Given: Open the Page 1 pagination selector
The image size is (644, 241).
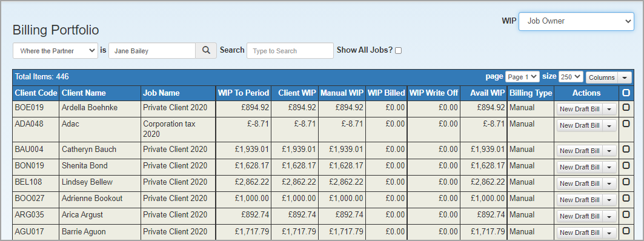Looking at the screenshot, I should click(x=522, y=77).
